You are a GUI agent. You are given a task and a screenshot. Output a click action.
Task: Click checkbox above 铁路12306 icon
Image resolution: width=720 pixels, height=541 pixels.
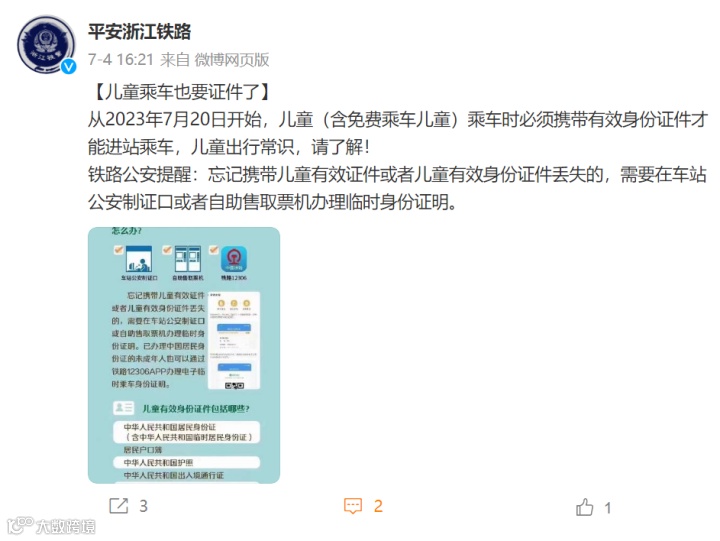tap(214, 250)
